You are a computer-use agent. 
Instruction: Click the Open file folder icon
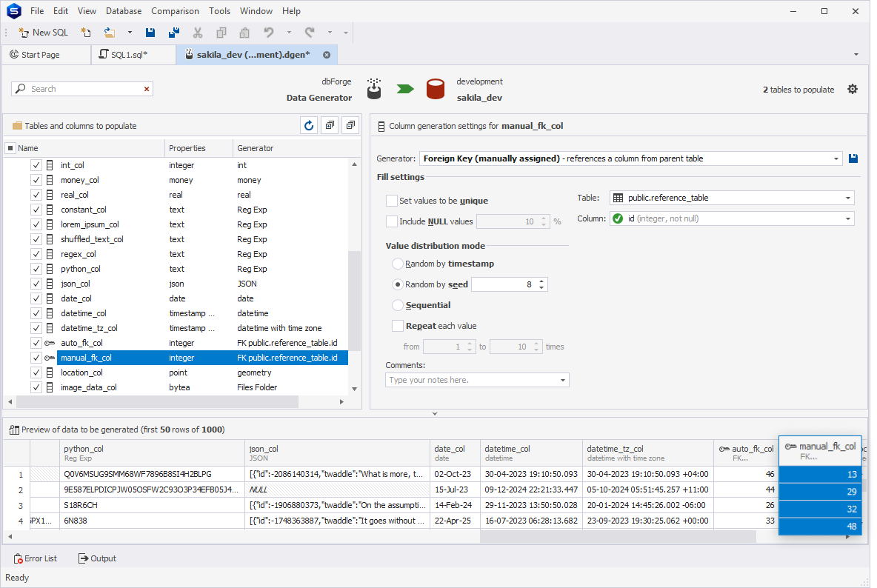110,33
